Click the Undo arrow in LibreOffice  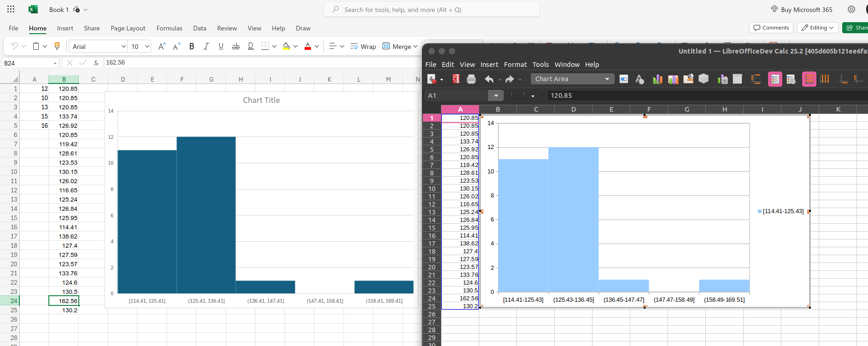(x=489, y=79)
